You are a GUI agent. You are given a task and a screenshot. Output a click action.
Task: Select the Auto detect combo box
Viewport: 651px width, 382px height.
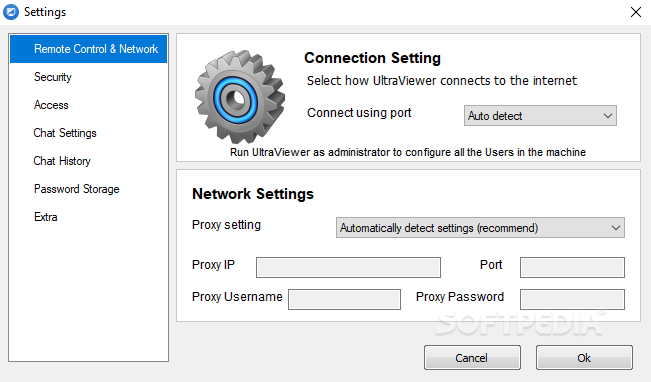click(x=540, y=116)
